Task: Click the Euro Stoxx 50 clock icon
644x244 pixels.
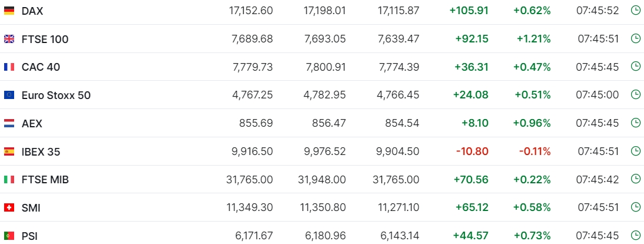Action: (x=635, y=95)
